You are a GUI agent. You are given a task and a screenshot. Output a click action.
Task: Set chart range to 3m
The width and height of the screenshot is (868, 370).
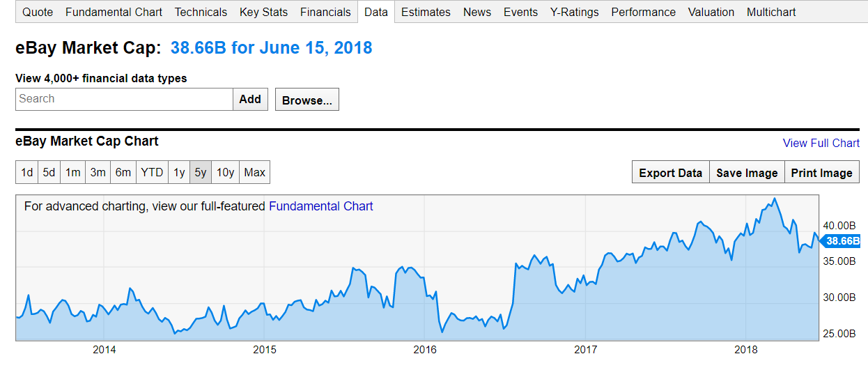click(x=98, y=172)
